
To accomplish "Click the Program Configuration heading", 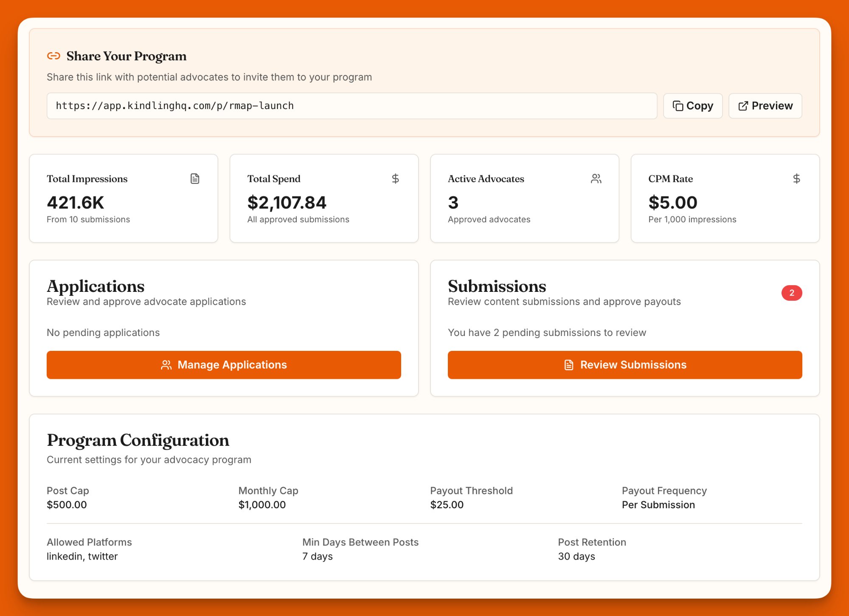I will [138, 440].
